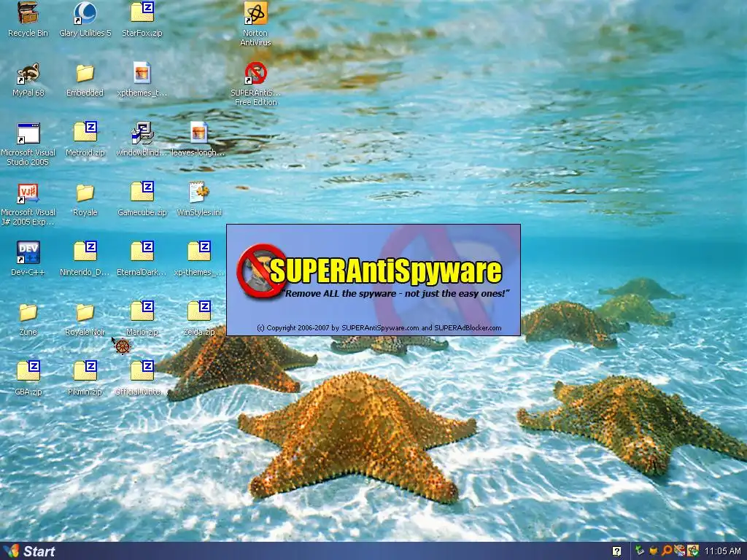Open the Recycle Bin desktop icon
The image size is (747, 560).
tap(28, 19)
